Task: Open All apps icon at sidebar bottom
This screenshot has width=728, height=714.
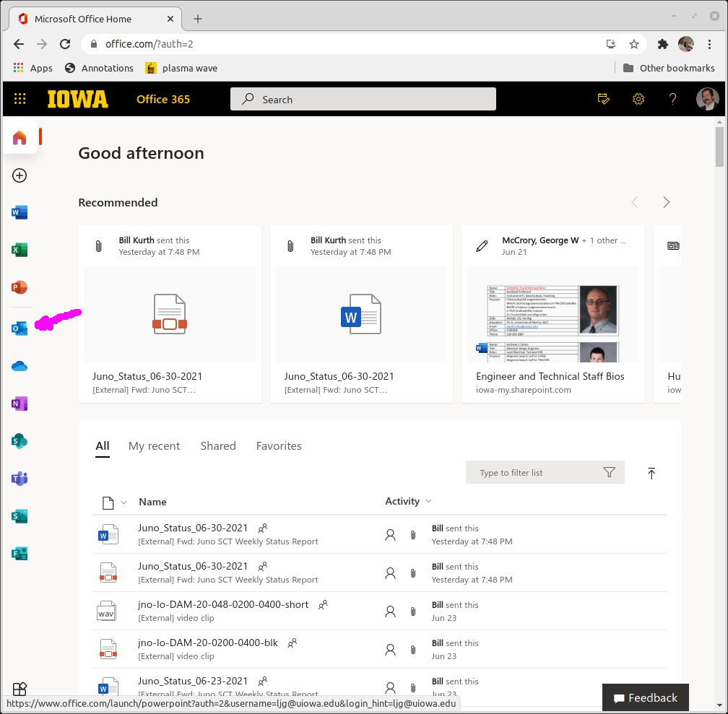Action: pyautogui.click(x=19, y=689)
